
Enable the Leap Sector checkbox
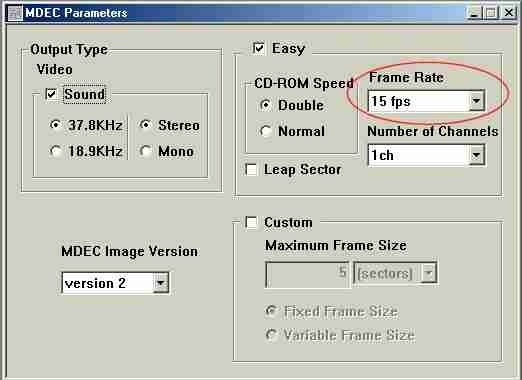[x=251, y=169]
